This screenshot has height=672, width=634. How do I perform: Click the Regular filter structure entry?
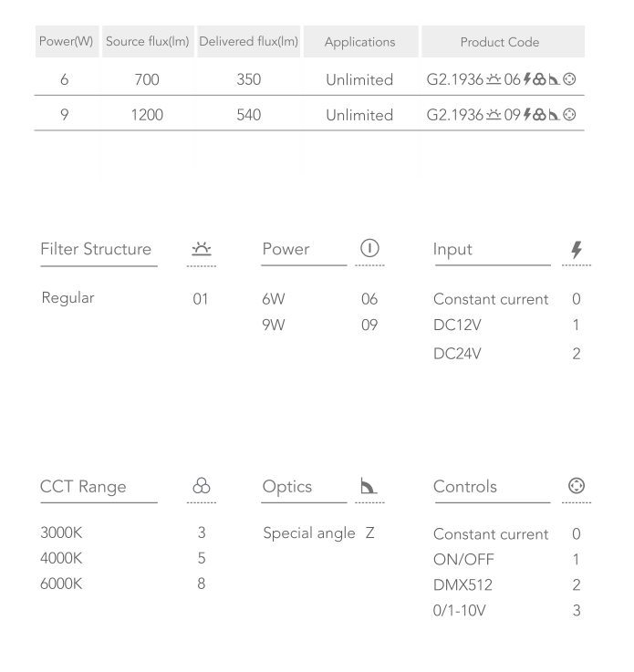[67, 298]
